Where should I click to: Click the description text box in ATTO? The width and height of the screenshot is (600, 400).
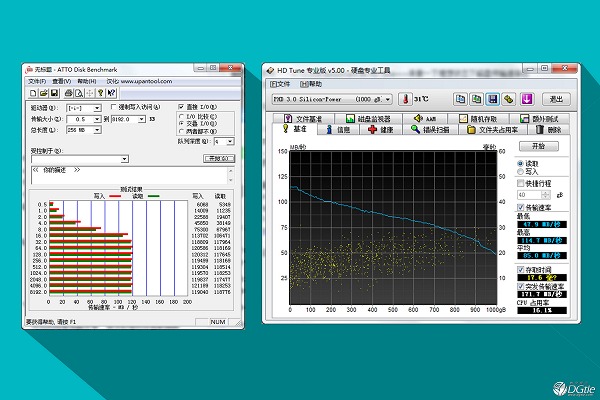coord(129,175)
